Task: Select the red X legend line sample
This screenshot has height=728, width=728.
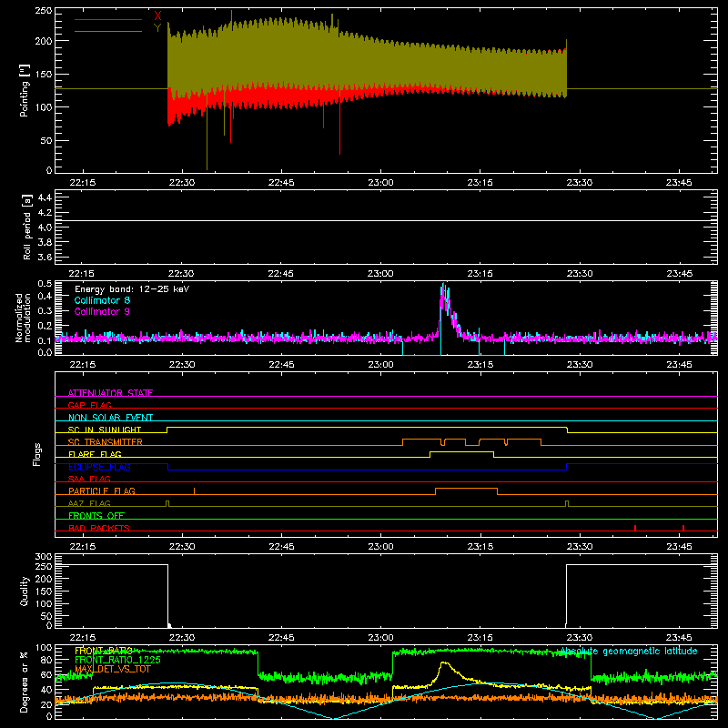Action: click(x=108, y=19)
